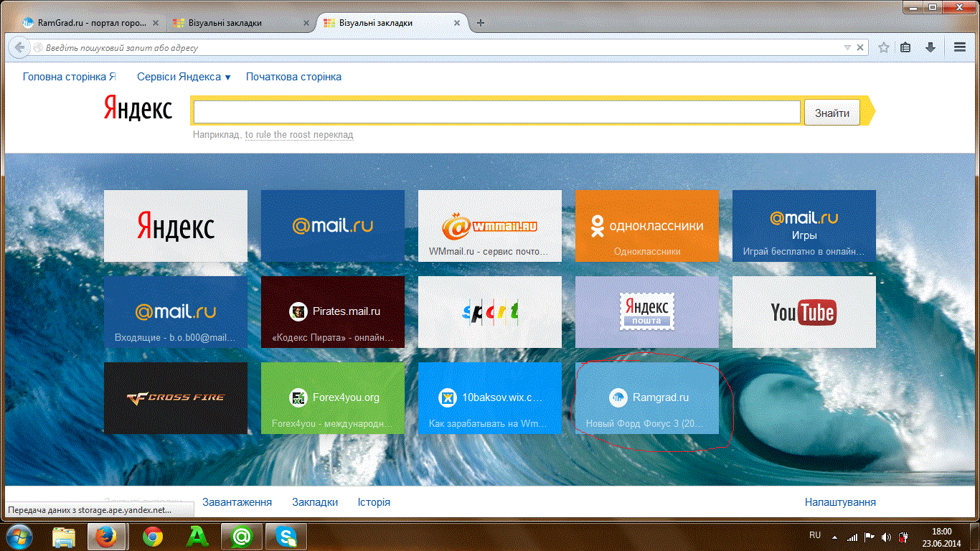Open the YouTube bookmark tile
This screenshot has height=551, width=980.
pyautogui.click(x=804, y=312)
